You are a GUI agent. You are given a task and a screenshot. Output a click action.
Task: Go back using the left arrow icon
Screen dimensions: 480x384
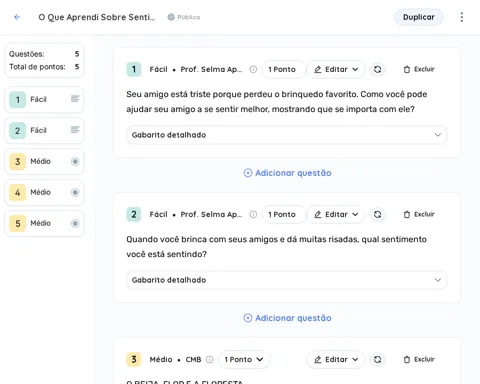click(17, 17)
